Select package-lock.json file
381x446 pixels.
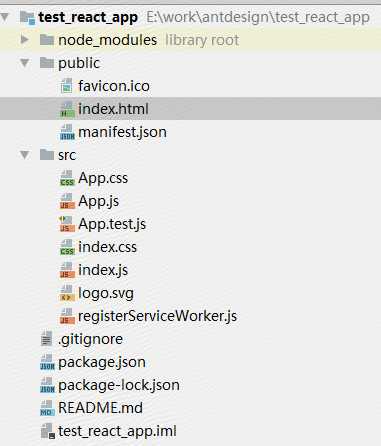pos(119,385)
